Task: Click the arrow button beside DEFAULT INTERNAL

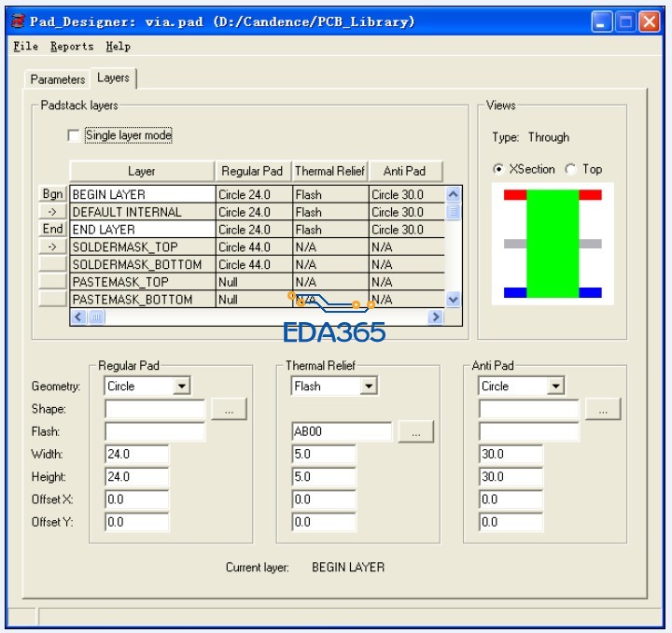Action: point(52,212)
